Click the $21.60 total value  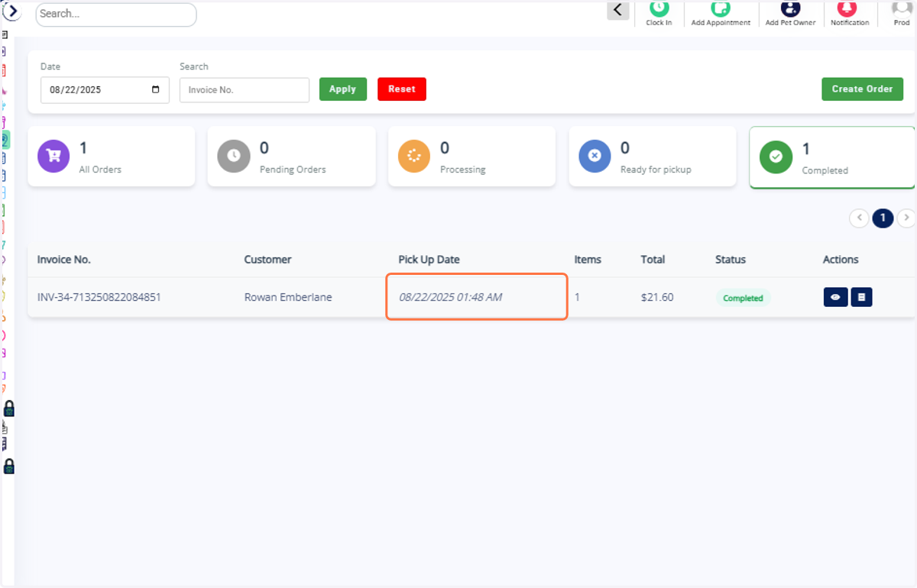pyautogui.click(x=657, y=297)
